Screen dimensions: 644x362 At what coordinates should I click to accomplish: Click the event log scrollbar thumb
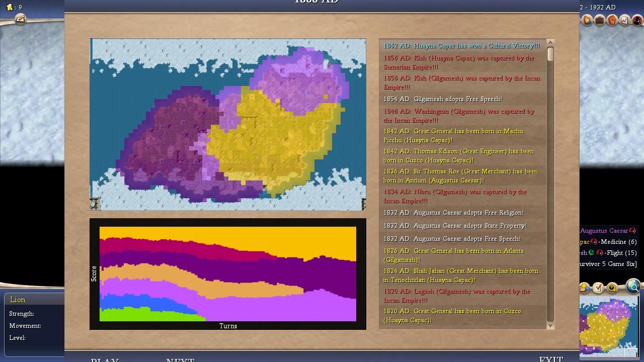(550, 54)
